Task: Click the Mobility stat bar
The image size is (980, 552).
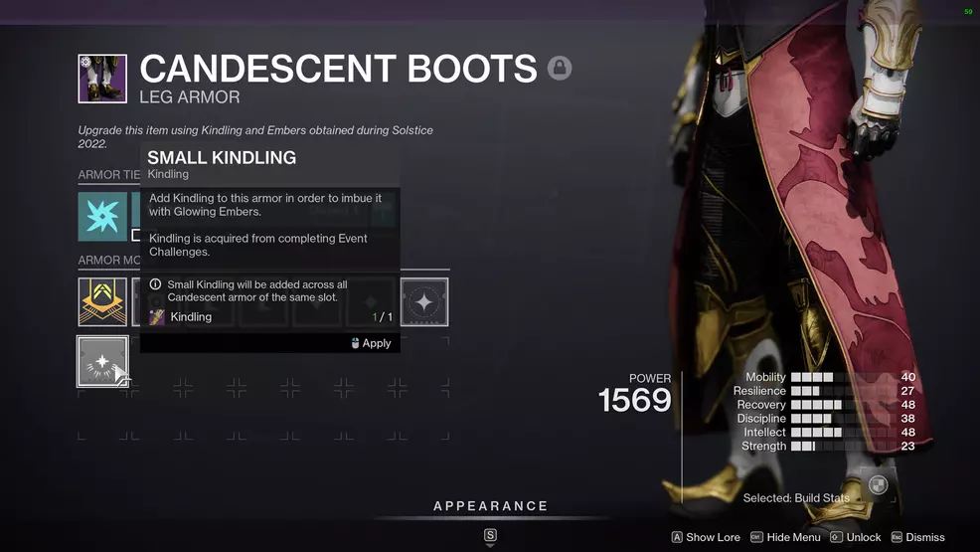Action: (x=844, y=377)
